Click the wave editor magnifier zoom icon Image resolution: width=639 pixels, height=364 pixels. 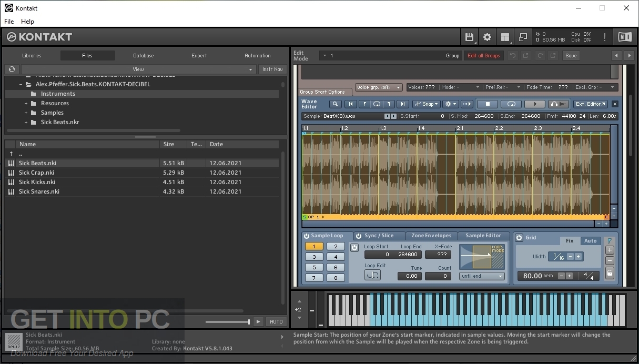(x=335, y=104)
